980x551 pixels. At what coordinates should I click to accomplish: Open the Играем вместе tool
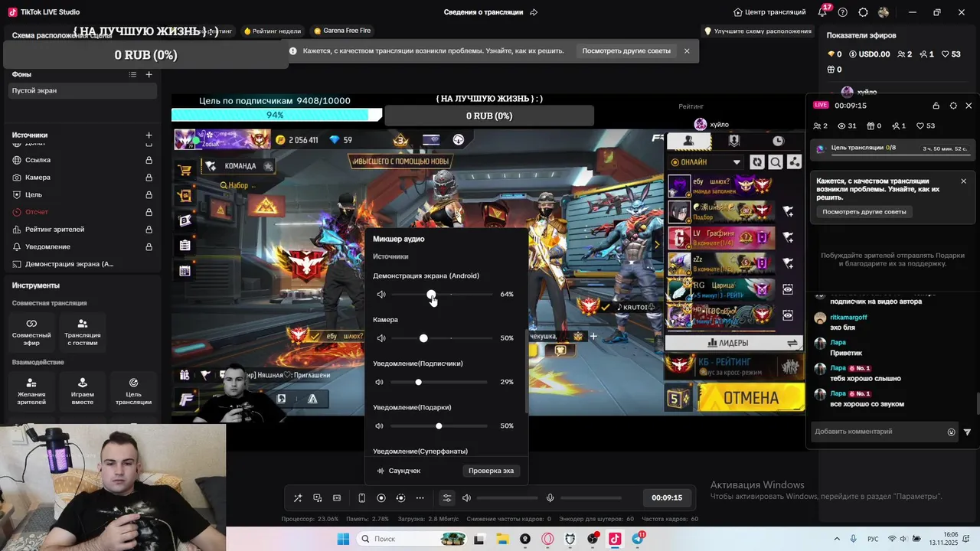coord(83,391)
